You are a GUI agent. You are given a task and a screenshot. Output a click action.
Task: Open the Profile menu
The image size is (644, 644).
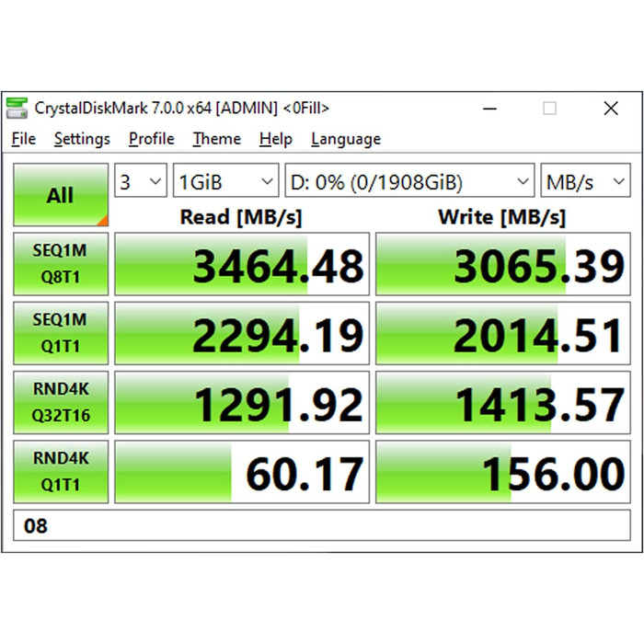[x=152, y=139]
